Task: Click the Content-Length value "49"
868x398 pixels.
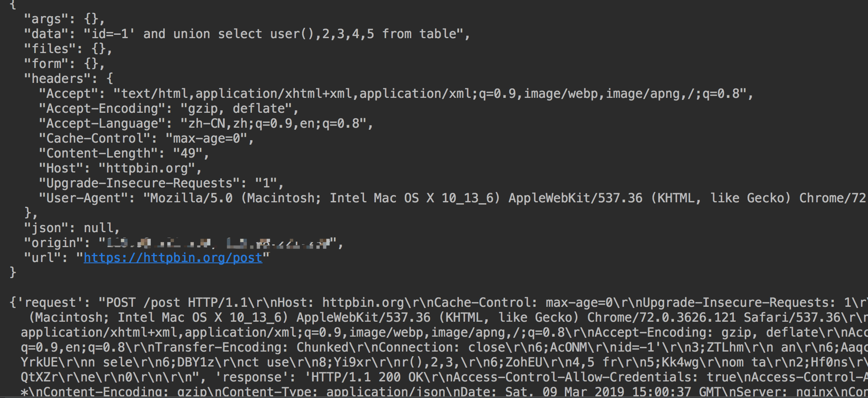Action: (x=188, y=153)
